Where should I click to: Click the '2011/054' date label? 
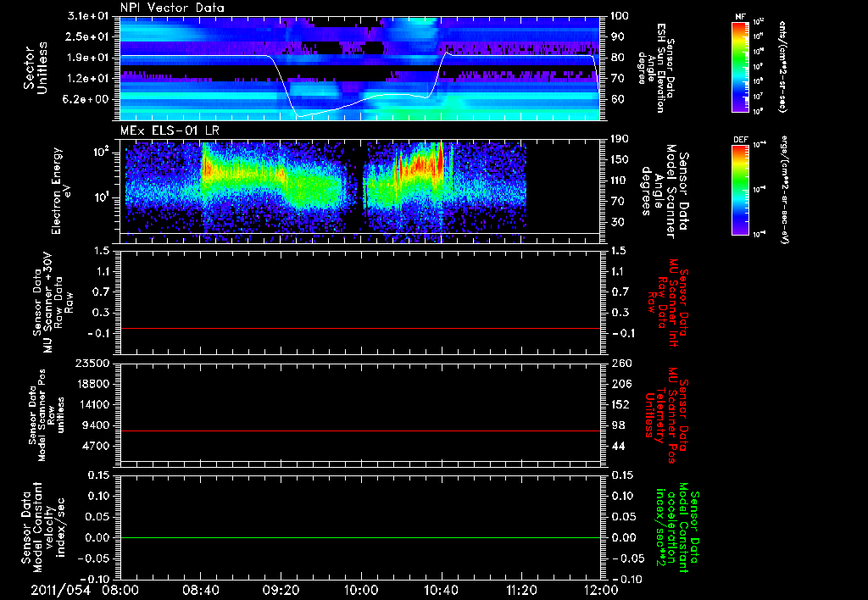[60, 590]
